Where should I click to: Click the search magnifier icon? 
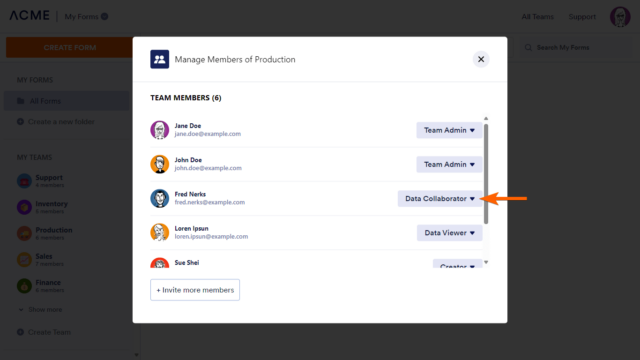tap(528, 47)
